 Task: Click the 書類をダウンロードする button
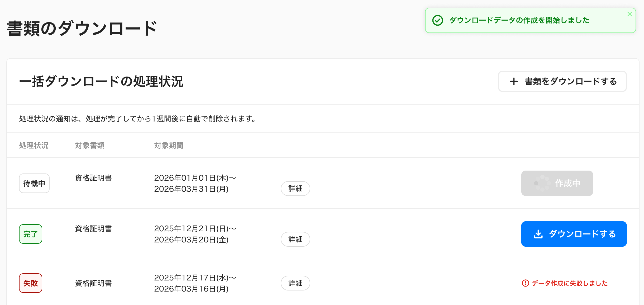(562, 81)
